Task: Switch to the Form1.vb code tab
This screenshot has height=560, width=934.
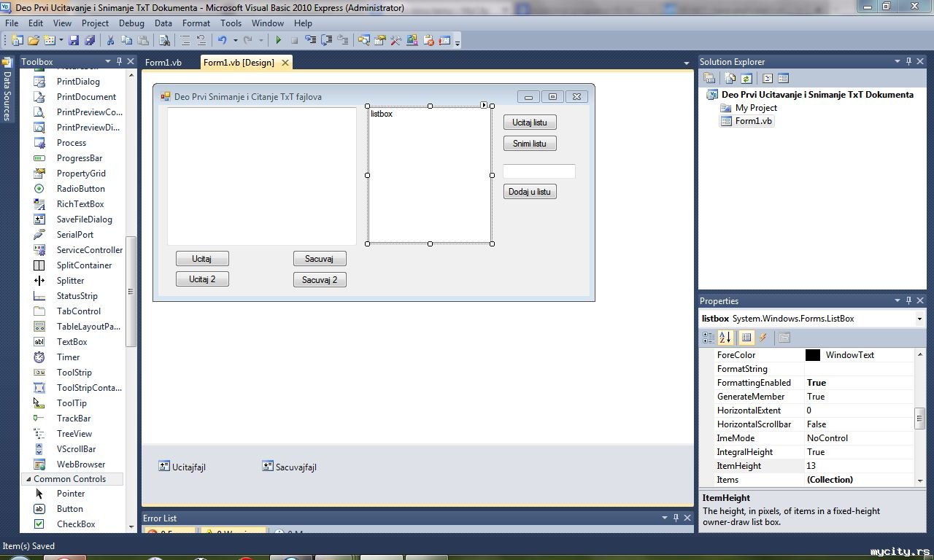Action: click(163, 63)
